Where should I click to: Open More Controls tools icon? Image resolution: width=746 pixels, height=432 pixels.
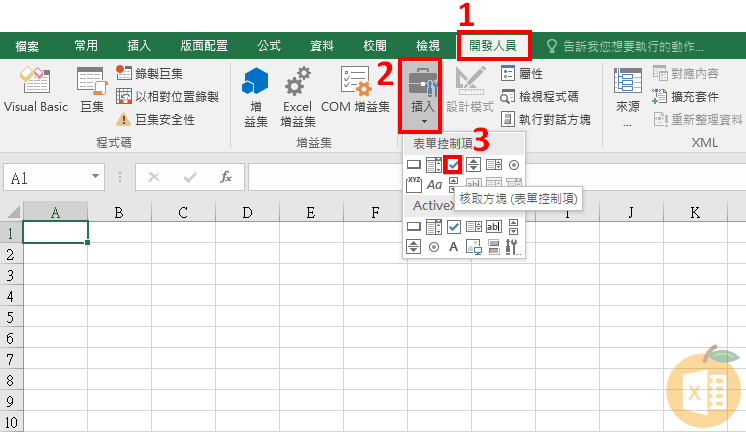coord(513,246)
